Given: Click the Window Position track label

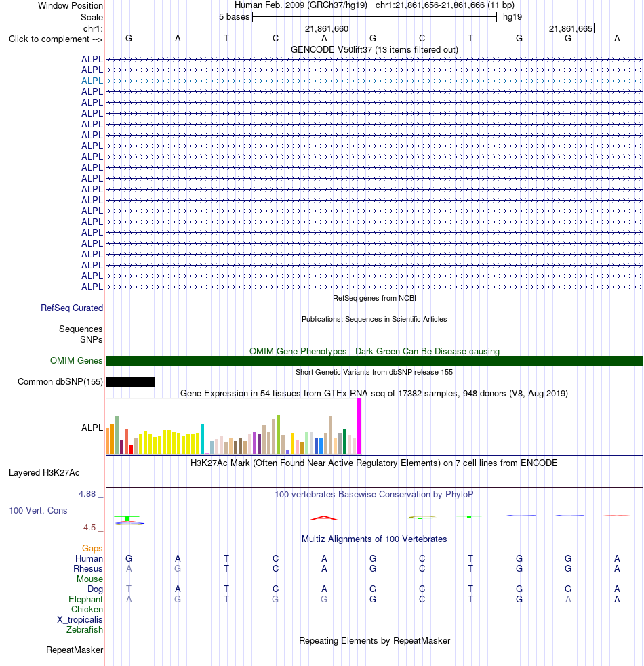Looking at the screenshot, I should click(71, 6).
